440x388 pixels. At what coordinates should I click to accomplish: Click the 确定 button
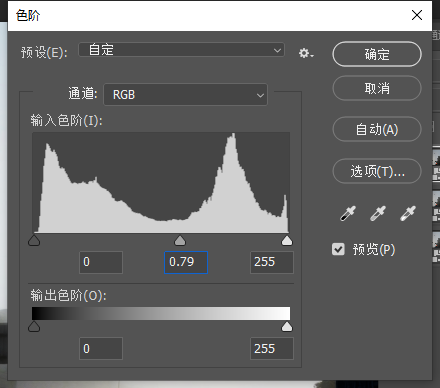(377, 54)
